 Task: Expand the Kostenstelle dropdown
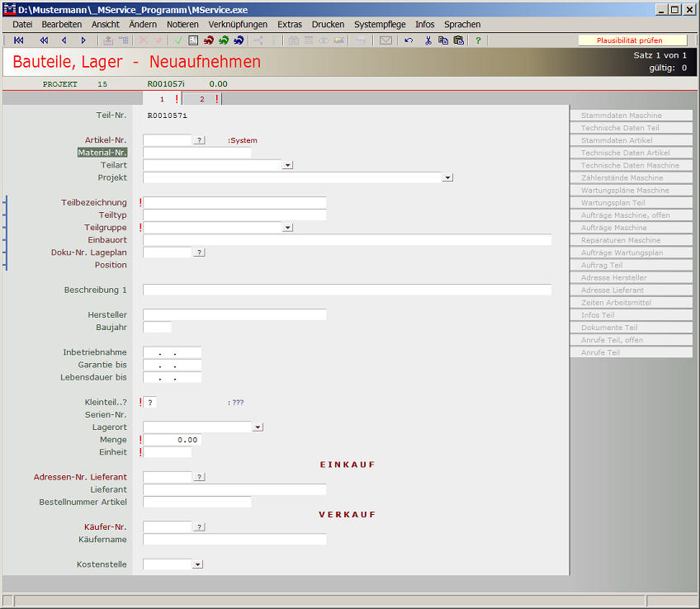click(197, 564)
